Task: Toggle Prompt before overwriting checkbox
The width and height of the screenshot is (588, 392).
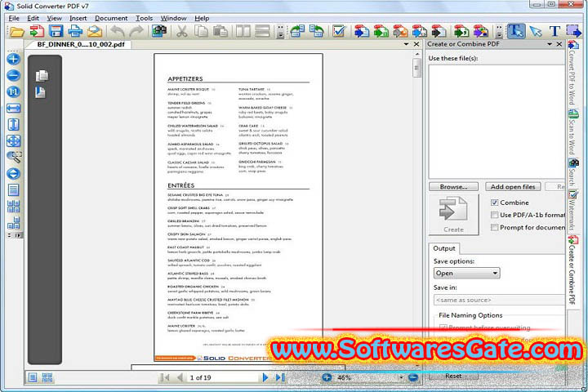Action: click(x=443, y=327)
